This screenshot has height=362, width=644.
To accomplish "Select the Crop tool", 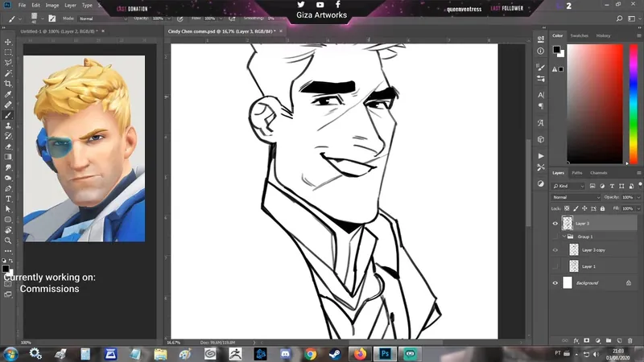I will point(8,84).
